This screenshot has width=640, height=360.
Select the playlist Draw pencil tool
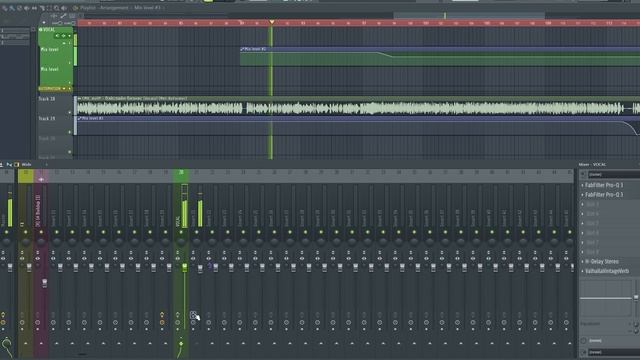point(4,8)
